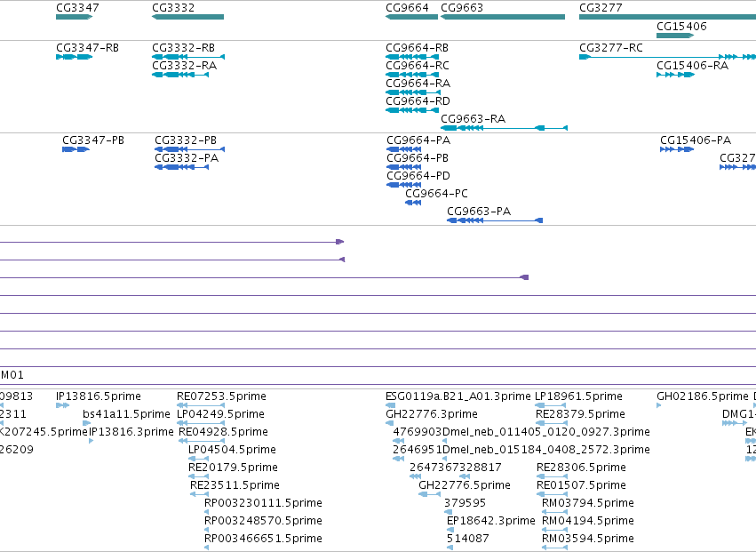This screenshot has width=756, height=552.
Task: Select transcript CG3277-RC
Action: [x=667, y=57]
